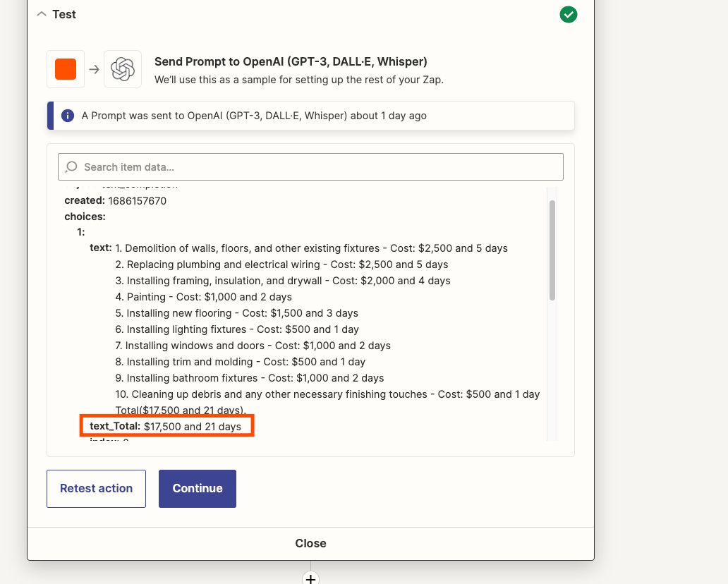Click the Replacing plumbing and electrical wiring line
The image size is (728, 584).
coord(282,264)
